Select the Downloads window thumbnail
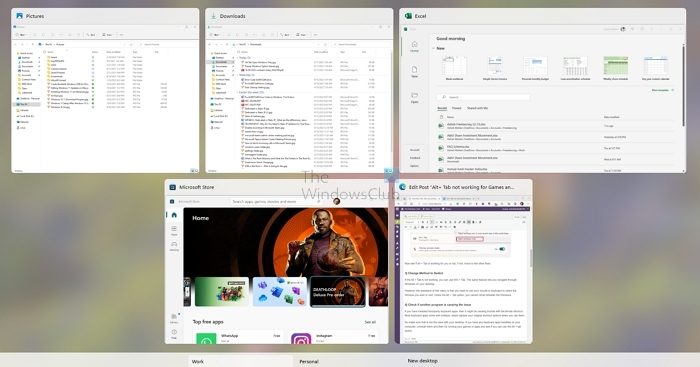Viewport: 700px width, 367px height. point(299,91)
